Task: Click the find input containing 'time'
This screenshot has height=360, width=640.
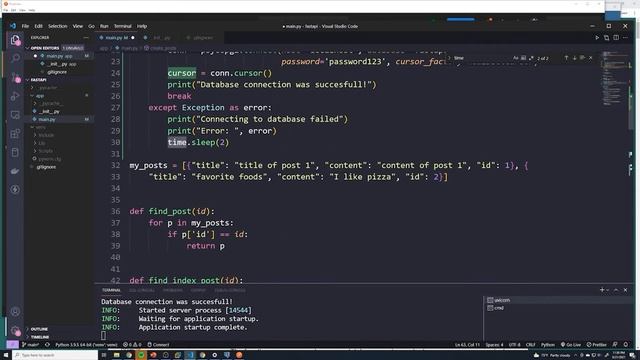Action: point(482,58)
